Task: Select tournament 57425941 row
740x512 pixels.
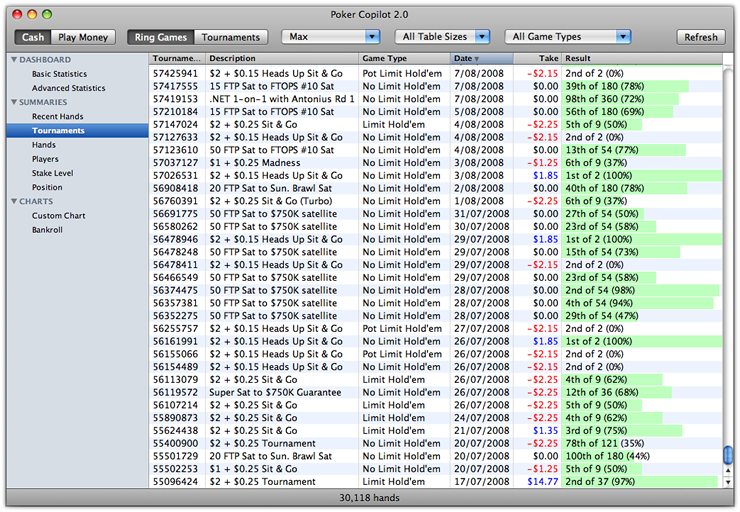Action: pos(435,74)
